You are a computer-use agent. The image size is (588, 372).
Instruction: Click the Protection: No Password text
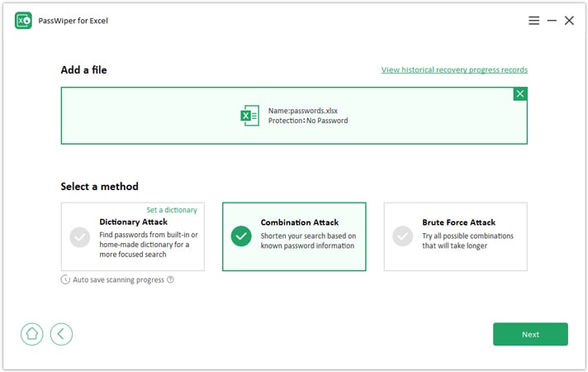pyautogui.click(x=308, y=121)
